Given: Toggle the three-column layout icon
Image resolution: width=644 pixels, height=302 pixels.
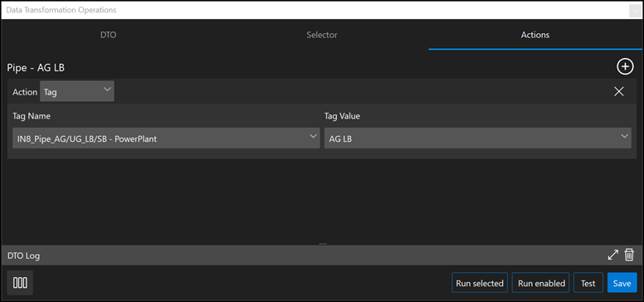Looking at the screenshot, I should click(20, 283).
